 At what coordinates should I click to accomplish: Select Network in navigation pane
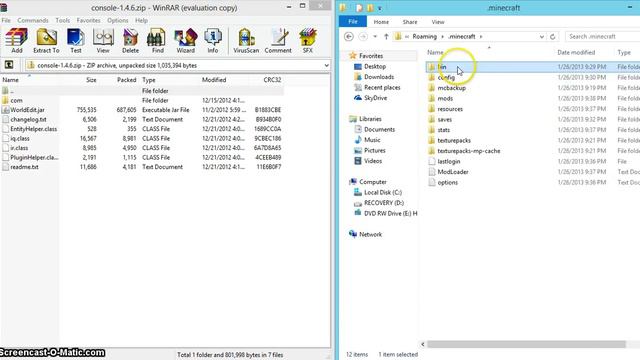(x=370, y=234)
